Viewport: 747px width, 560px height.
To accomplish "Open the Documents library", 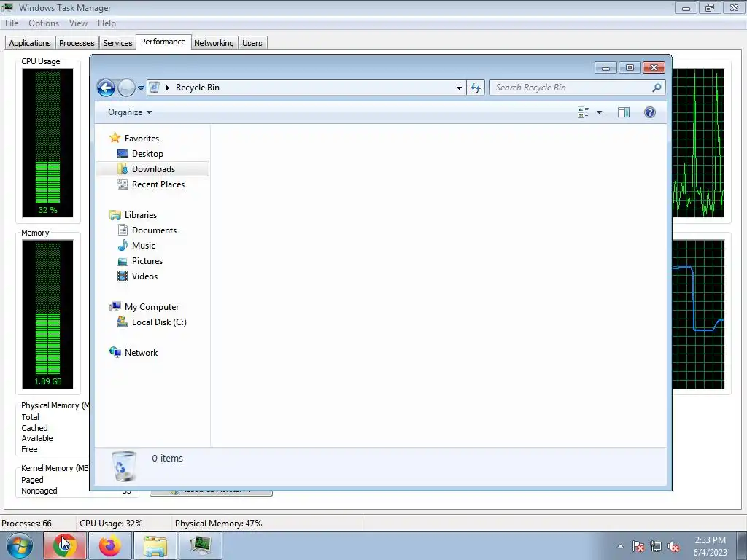I will click(x=154, y=230).
